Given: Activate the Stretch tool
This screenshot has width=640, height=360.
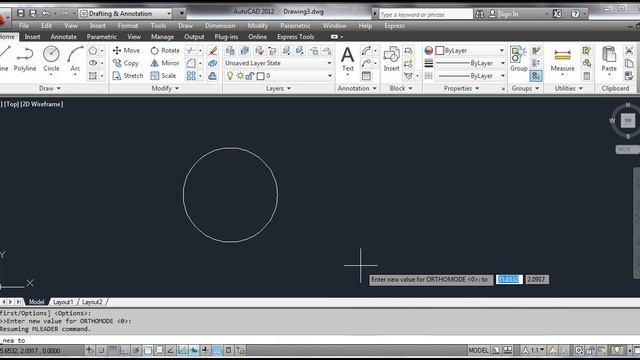Looking at the screenshot, I should pyautogui.click(x=128, y=76).
